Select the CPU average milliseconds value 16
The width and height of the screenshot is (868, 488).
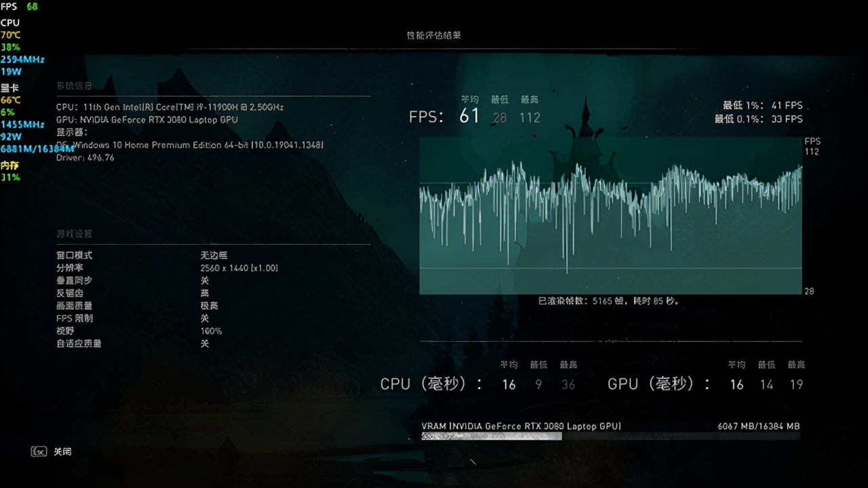[x=509, y=385]
